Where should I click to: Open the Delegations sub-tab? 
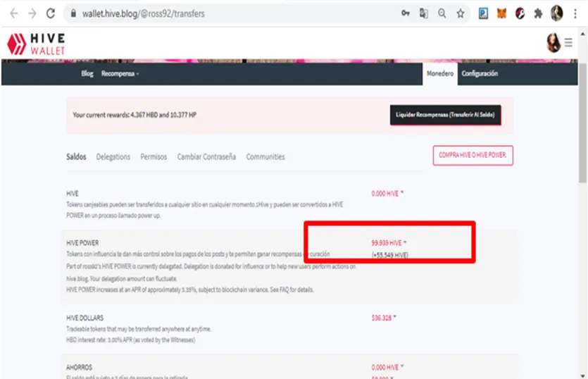click(x=113, y=157)
